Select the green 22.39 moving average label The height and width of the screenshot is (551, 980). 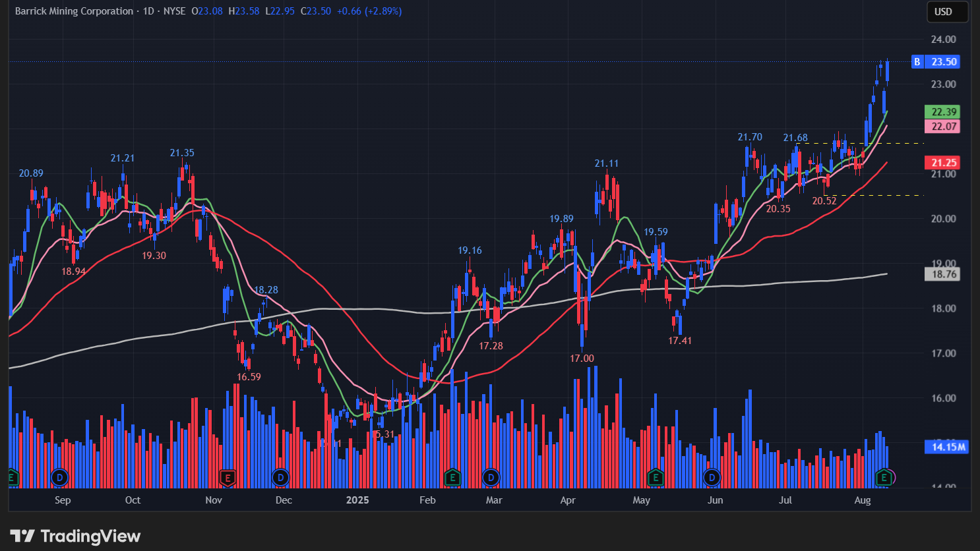coord(944,112)
